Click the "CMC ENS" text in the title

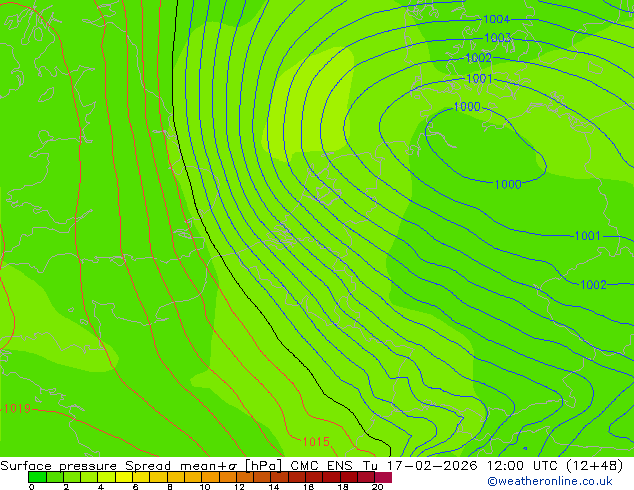[321, 466]
